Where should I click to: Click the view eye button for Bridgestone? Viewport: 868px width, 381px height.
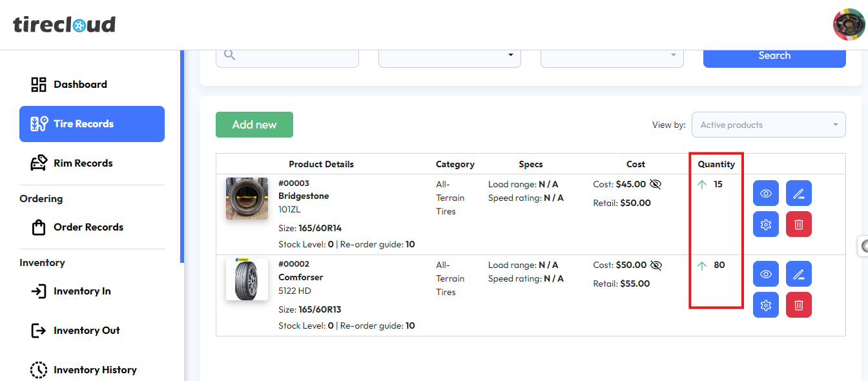(x=766, y=193)
